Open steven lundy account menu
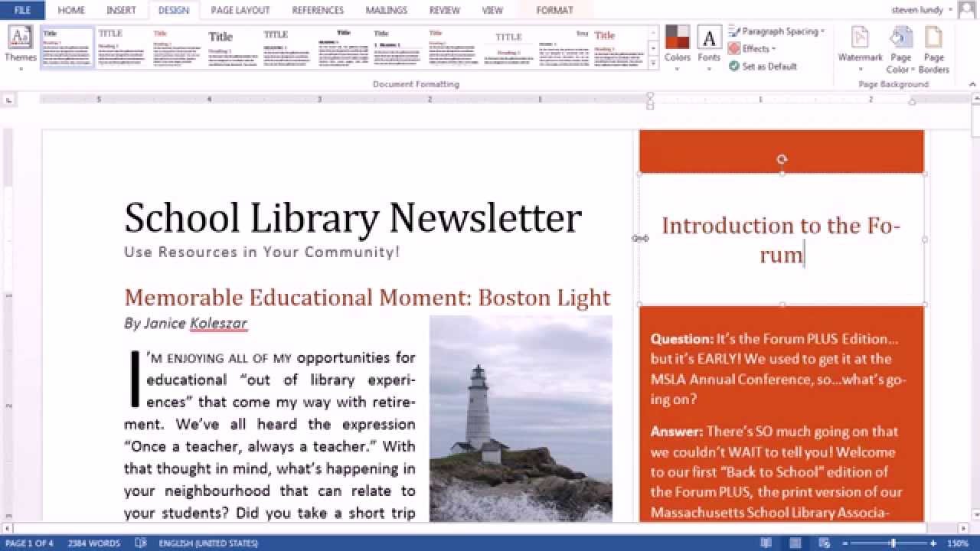This screenshot has height=551, width=980. pos(923,10)
